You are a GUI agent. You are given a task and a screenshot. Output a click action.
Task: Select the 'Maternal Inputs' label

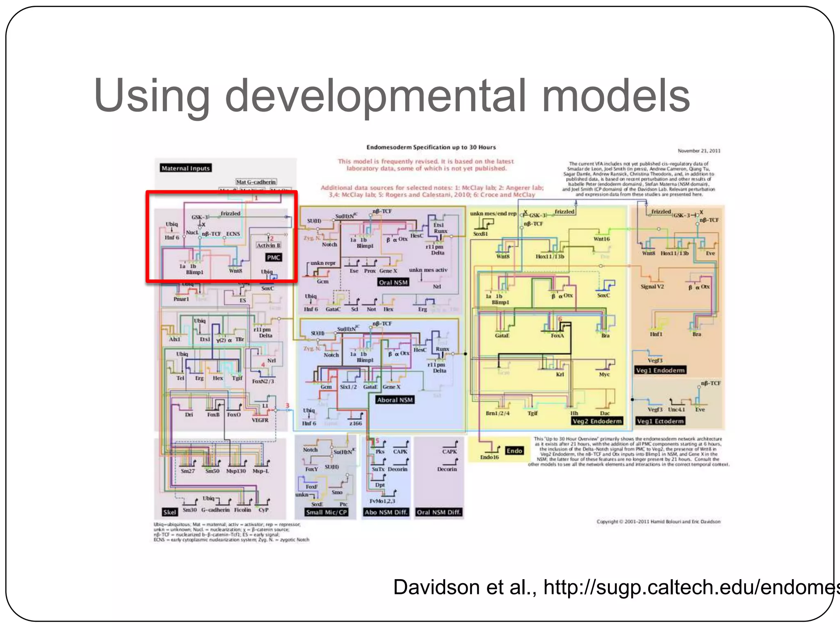(x=185, y=168)
